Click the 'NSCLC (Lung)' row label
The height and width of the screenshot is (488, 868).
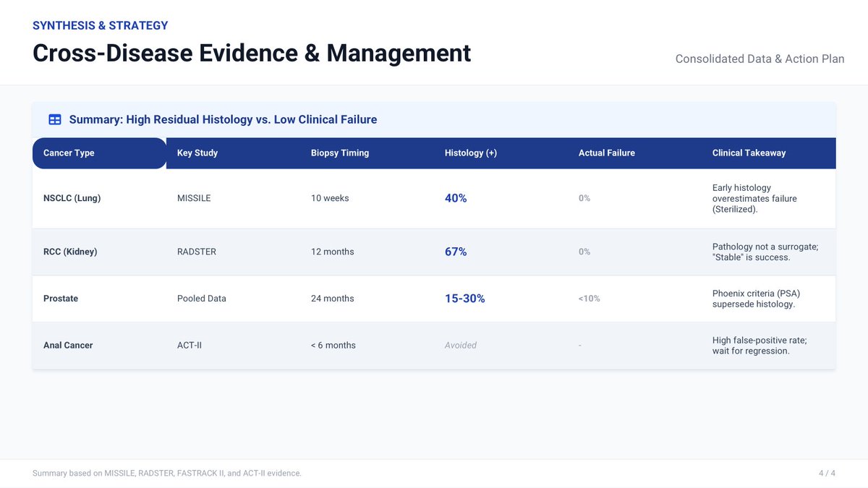pyautogui.click(x=72, y=198)
